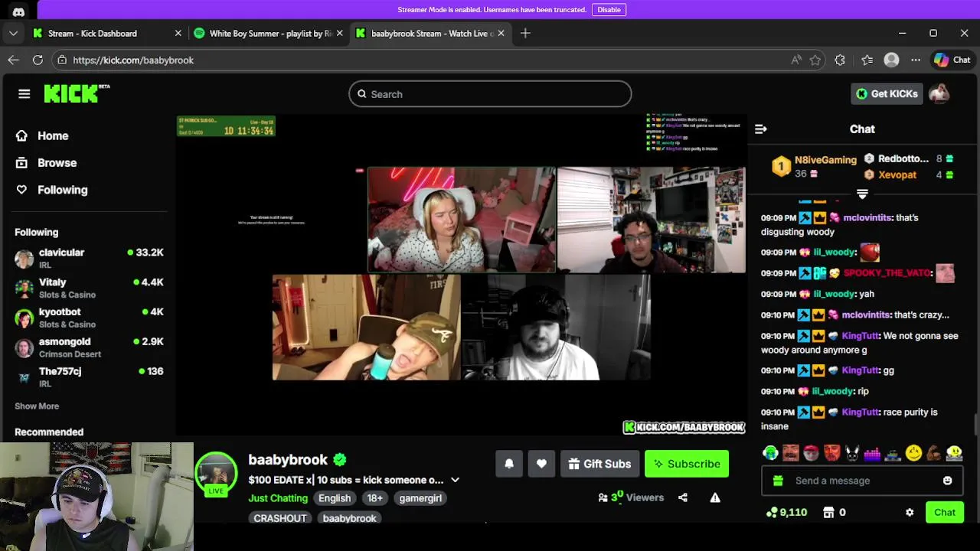Viewport: 980px width, 551px height.
Task: Click the Search input field
Action: (x=490, y=94)
